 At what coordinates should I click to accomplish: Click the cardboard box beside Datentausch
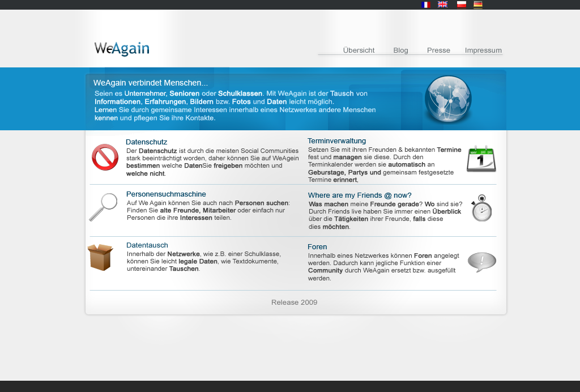100,257
